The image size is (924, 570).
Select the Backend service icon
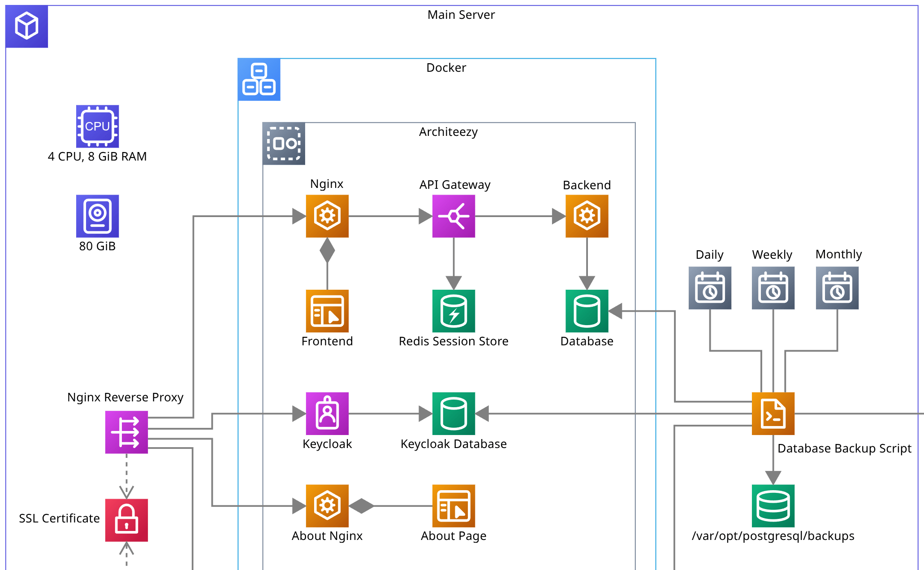coord(586,215)
